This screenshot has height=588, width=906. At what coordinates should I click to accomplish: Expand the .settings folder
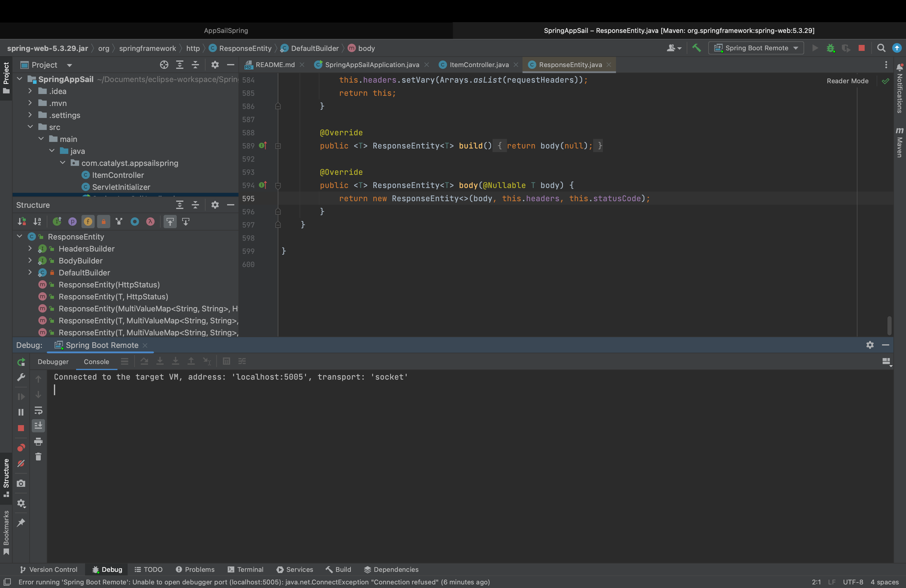30,115
